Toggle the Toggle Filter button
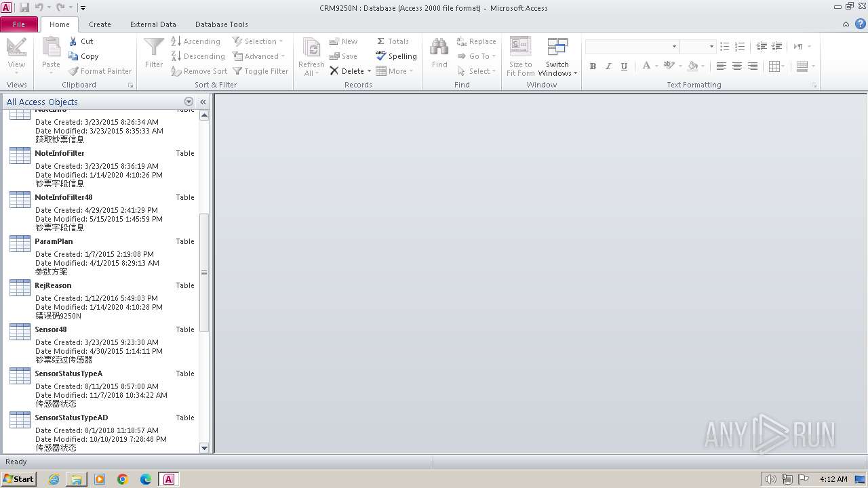This screenshot has height=488, width=868. pyautogui.click(x=260, y=71)
